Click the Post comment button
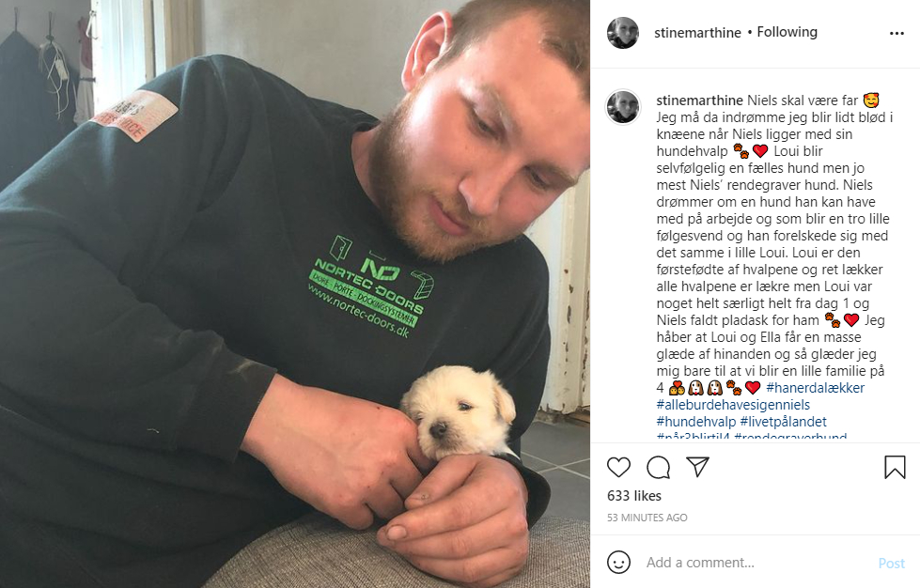 coord(891,563)
